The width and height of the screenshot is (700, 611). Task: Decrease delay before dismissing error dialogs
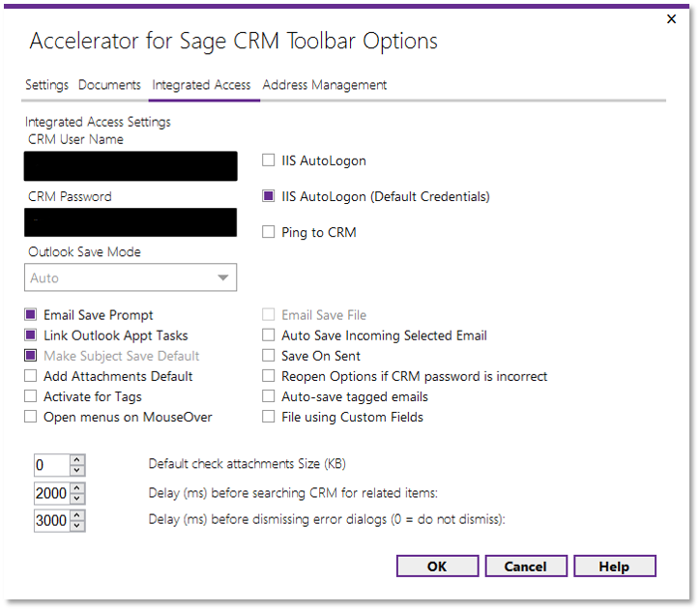77,525
